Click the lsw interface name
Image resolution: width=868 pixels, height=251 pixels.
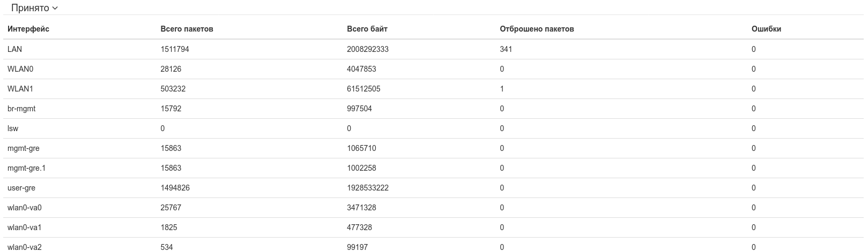[x=13, y=128]
